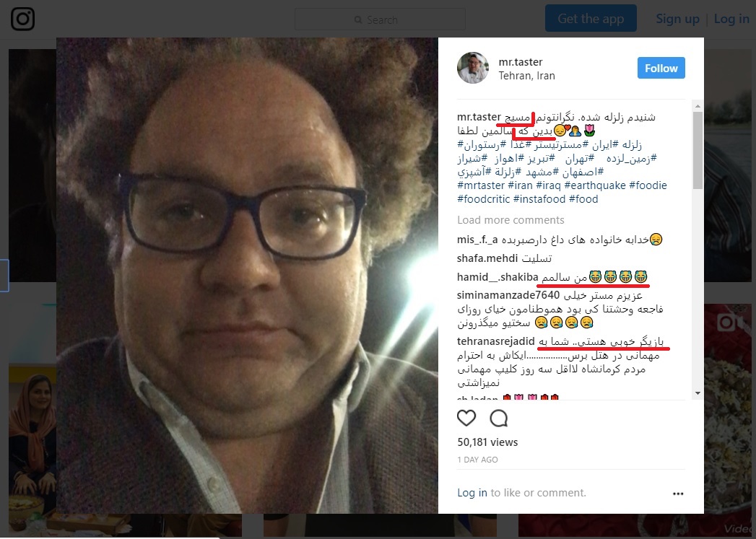
Task: Follow the mr.taster account
Action: (x=661, y=68)
